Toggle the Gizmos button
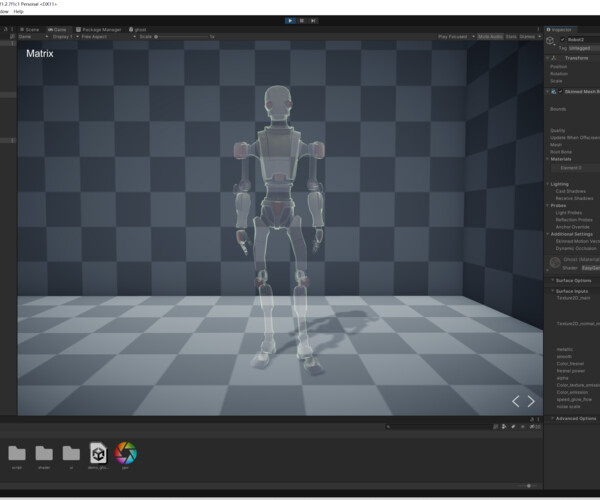 tap(527, 37)
